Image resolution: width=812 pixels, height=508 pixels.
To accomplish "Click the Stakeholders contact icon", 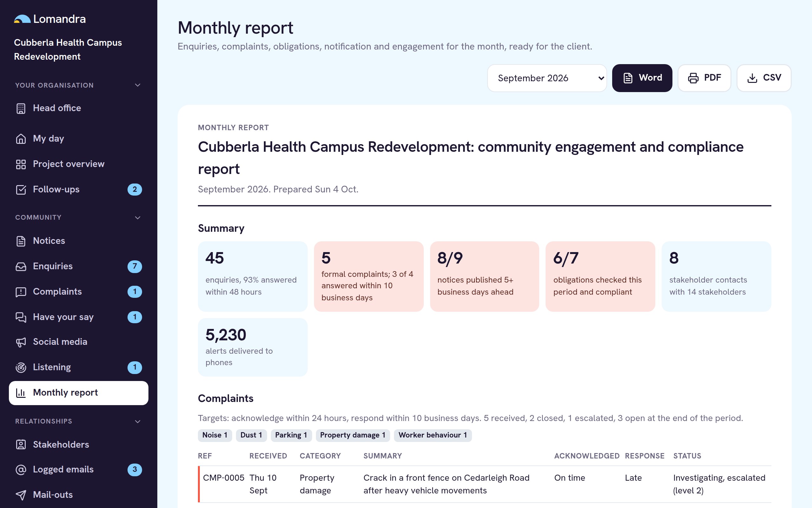I will pyautogui.click(x=21, y=444).
